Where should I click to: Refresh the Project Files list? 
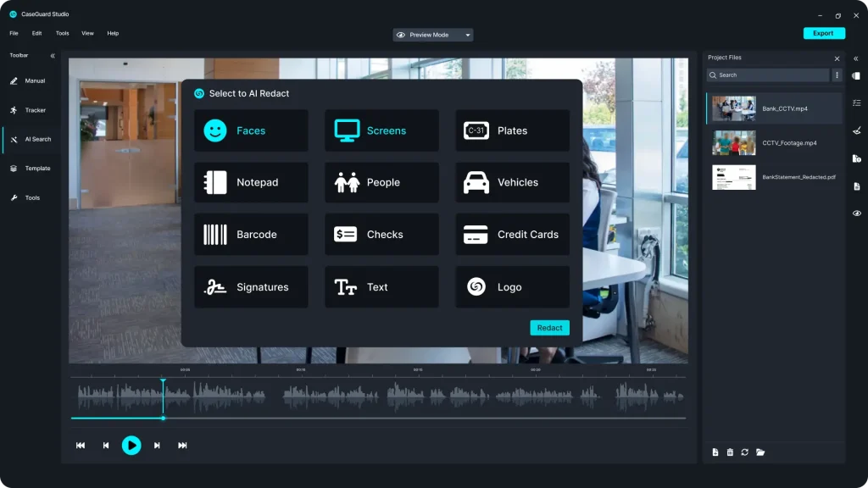[745, 452]
